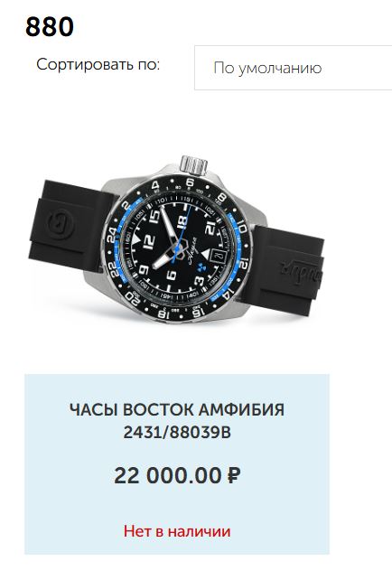Open the Vostok Amphibia watch product image
Screen dimensions: 392x580
pyautogui.click(x=176, y=239)
